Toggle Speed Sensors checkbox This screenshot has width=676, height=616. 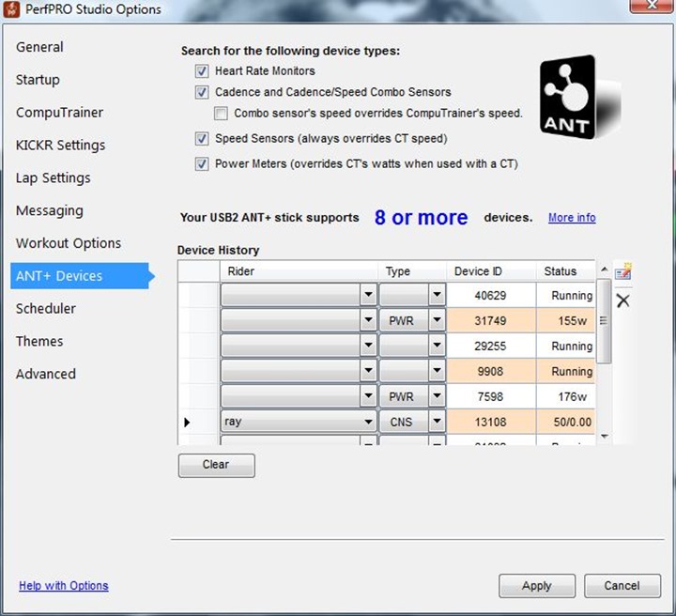pos(202,138)
